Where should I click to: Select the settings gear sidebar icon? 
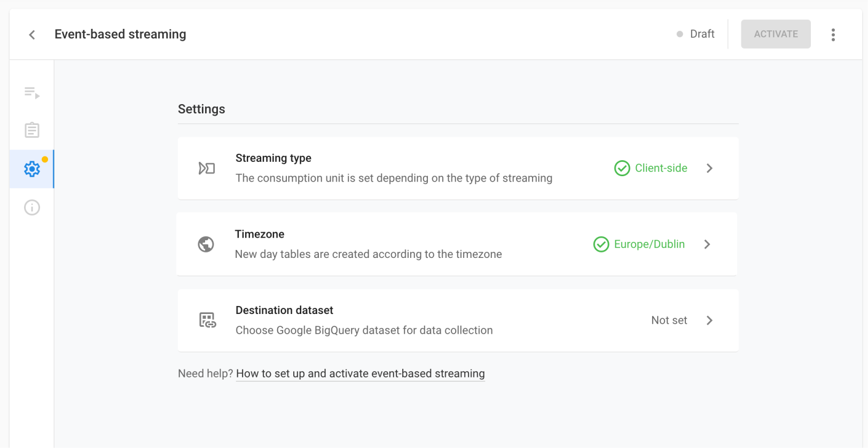pos(32,169)
